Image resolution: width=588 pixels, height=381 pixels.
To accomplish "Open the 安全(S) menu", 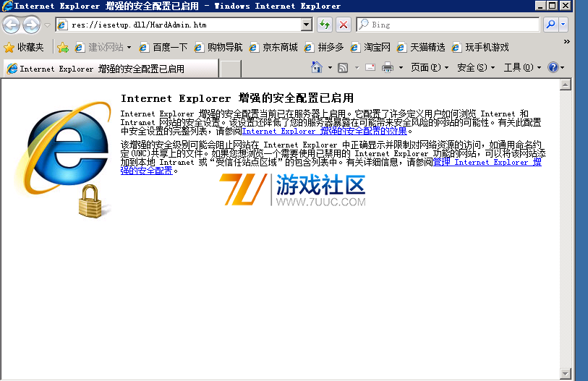I will (476, 67).
